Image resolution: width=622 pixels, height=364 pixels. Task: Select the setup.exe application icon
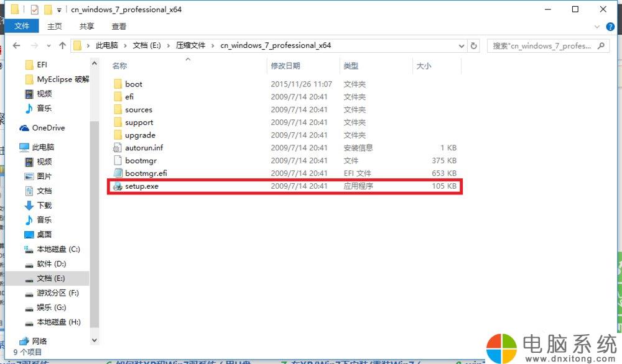point(118,186)
